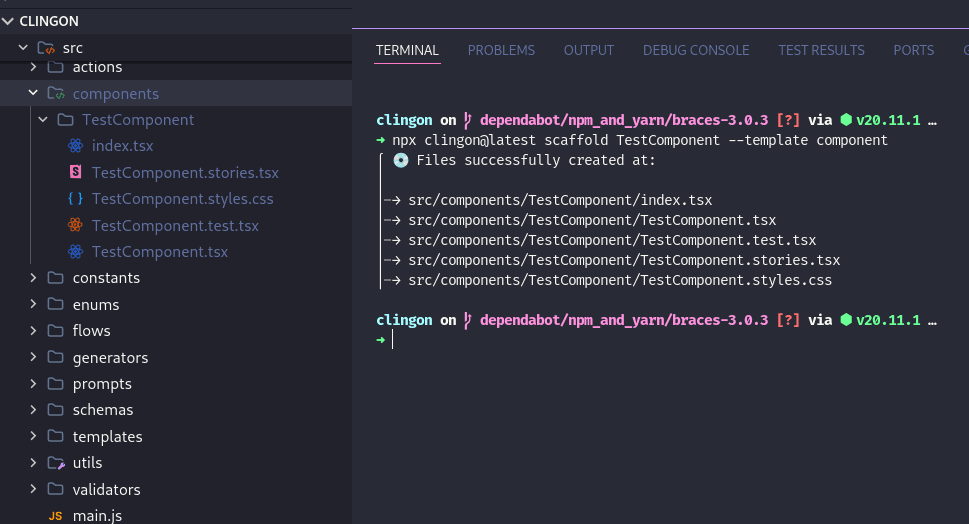Switch to the PROBLEMS tab

501,50
